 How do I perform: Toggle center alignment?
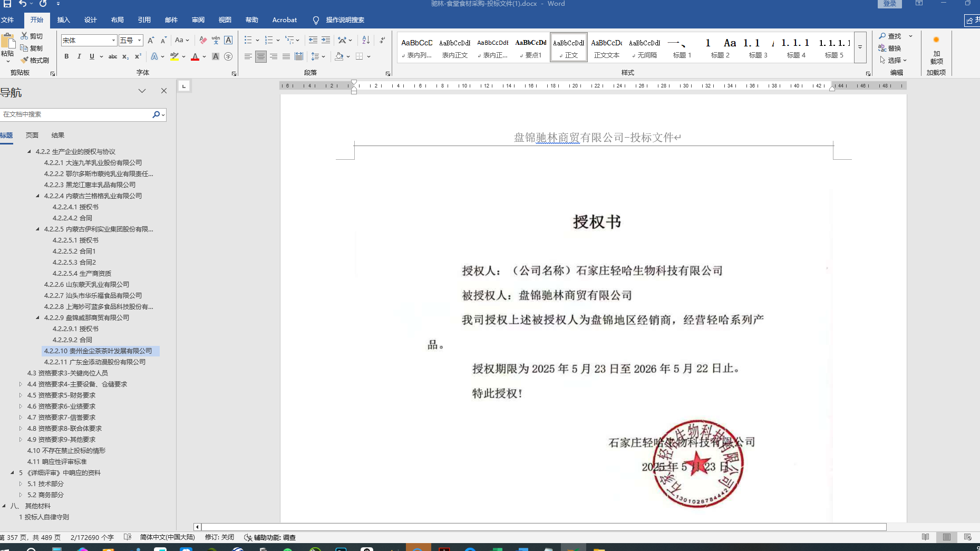[261, 56]
